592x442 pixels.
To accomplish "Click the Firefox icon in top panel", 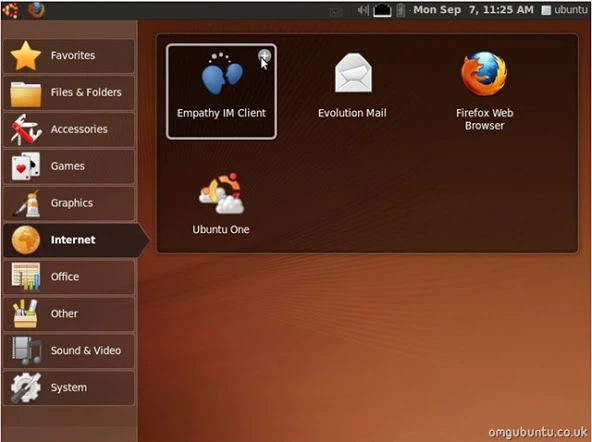I will pyautogui.click(x=36, y=10).
